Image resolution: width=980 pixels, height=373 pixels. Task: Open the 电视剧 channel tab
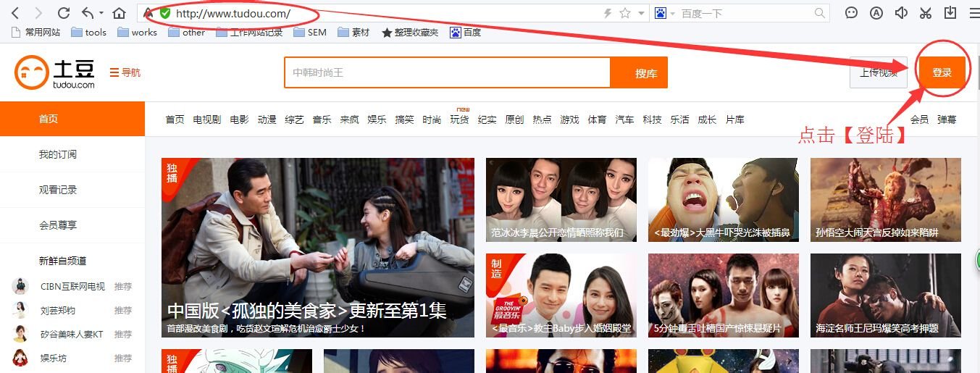tap(206, 120)
